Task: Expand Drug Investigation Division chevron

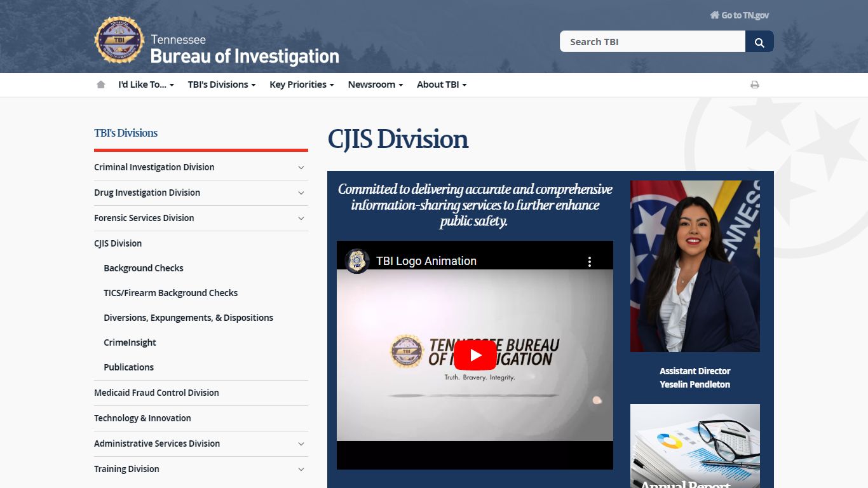Action: 301,193
